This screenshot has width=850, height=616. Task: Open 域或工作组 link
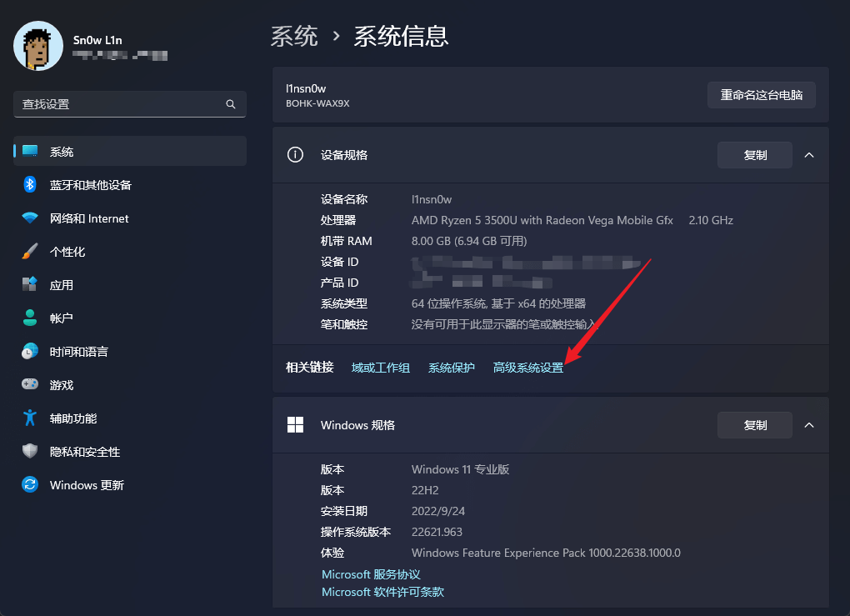click(381, 368)
